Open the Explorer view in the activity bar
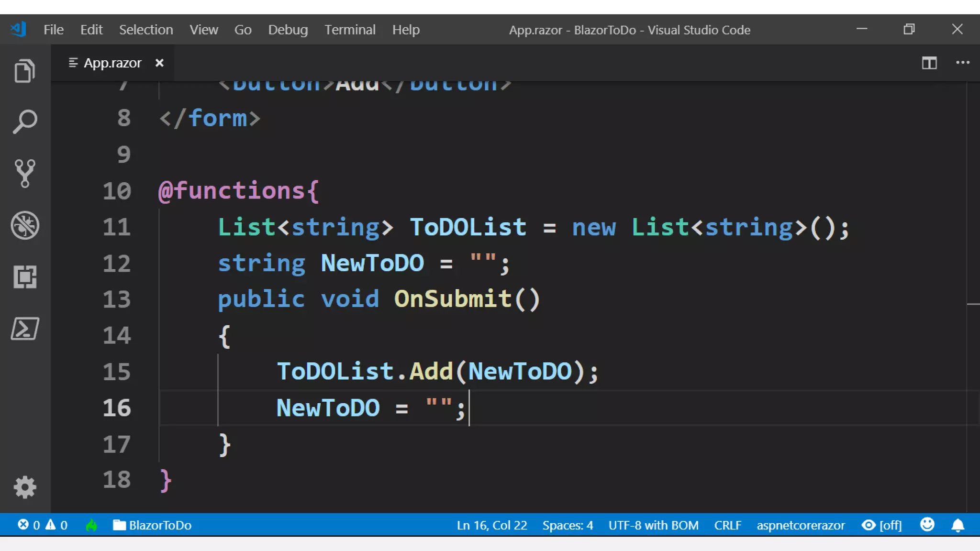This screenshot has height=551, width=980. coord(25,71)
